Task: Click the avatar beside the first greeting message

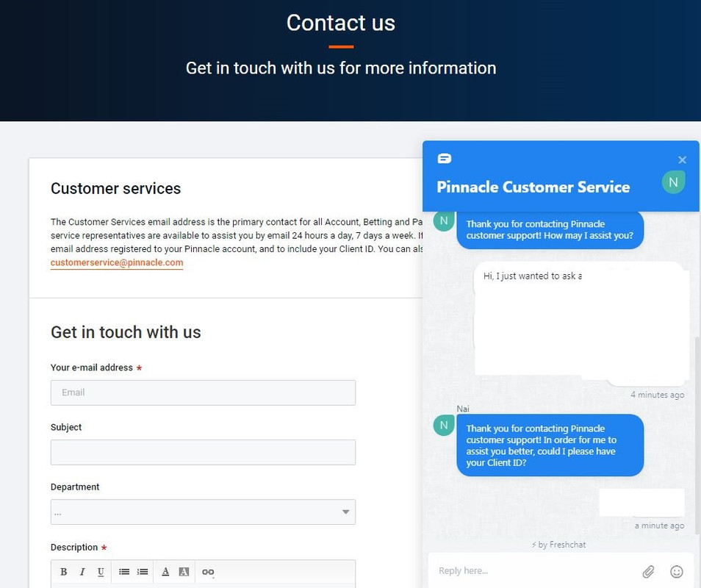Action: [x=444, y=221]
